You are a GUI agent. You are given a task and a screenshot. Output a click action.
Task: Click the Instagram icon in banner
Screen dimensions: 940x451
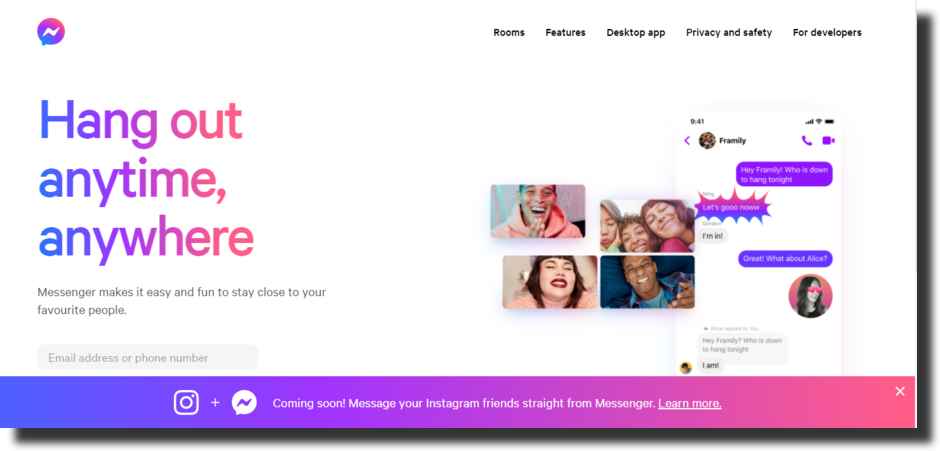click(x=186, y=402)
